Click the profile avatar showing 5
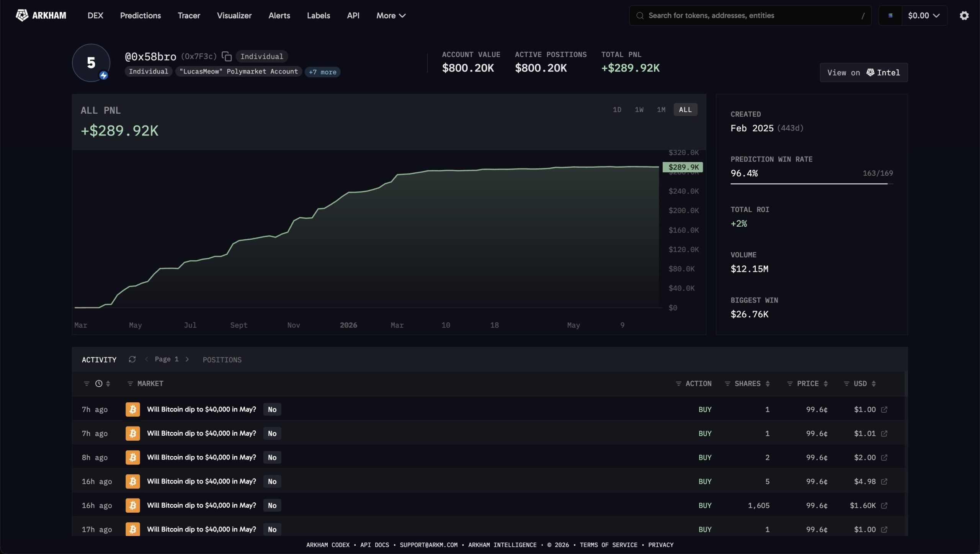This screenshot has width=980, height=554. pyautogui.click(x=91, y=63)
